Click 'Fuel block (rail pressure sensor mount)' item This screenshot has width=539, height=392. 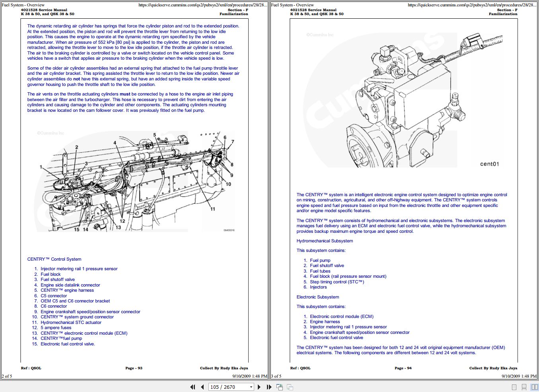348,276
